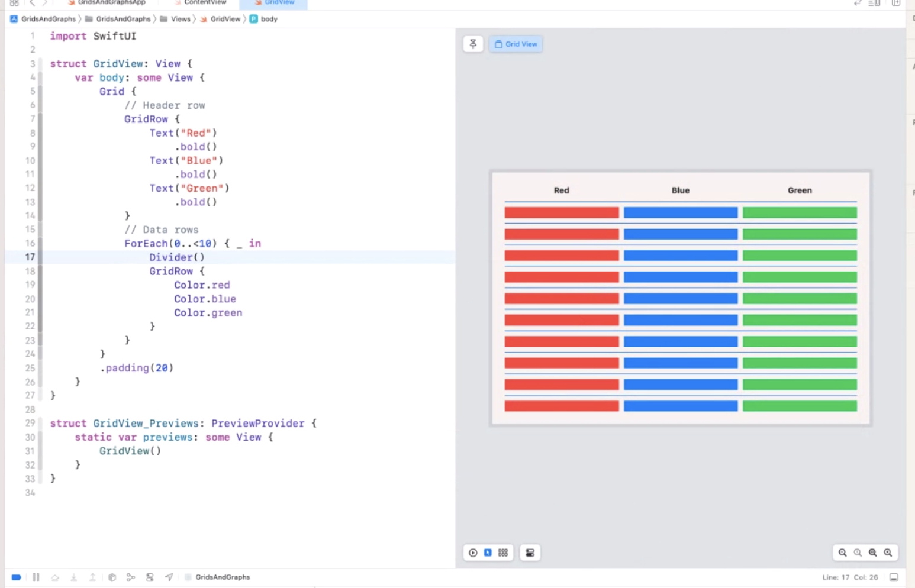The image size is (915, 588).
Task: Click "// Data rows" comment
Action: 161,230
